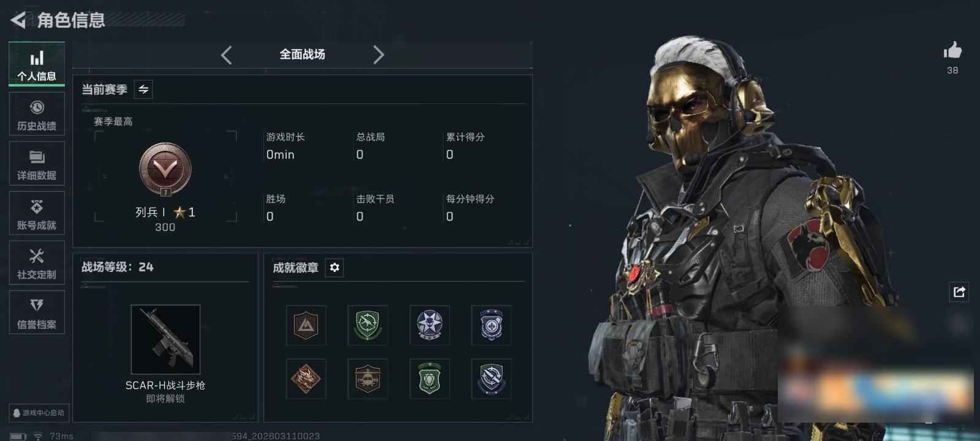Image resolution: width=980 pixels, height=441 pixels.
Task: Click the 列兵 rank medal emblem
Action: pos(165,170)
